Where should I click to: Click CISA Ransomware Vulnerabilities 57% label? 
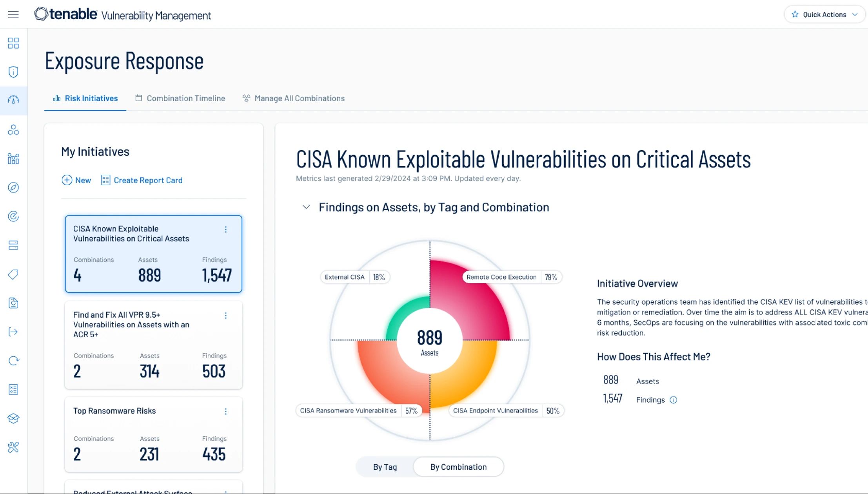(x=359, y=411)
